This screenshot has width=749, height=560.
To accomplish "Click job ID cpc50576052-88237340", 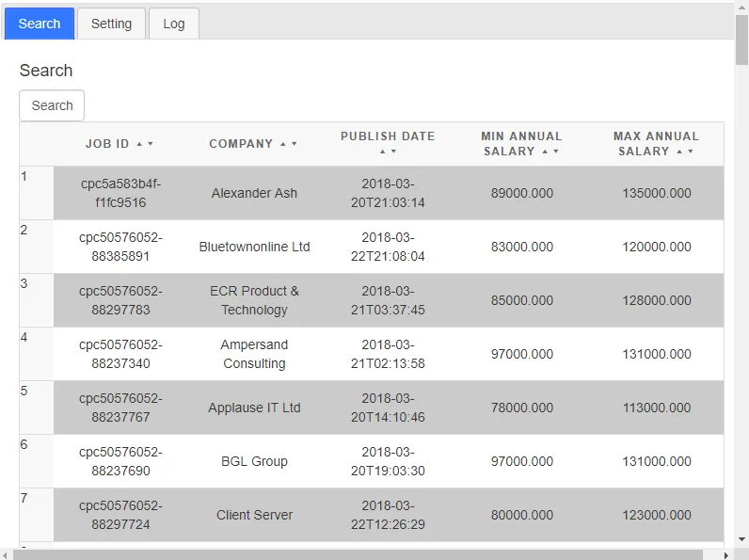I will pos(120,354).
